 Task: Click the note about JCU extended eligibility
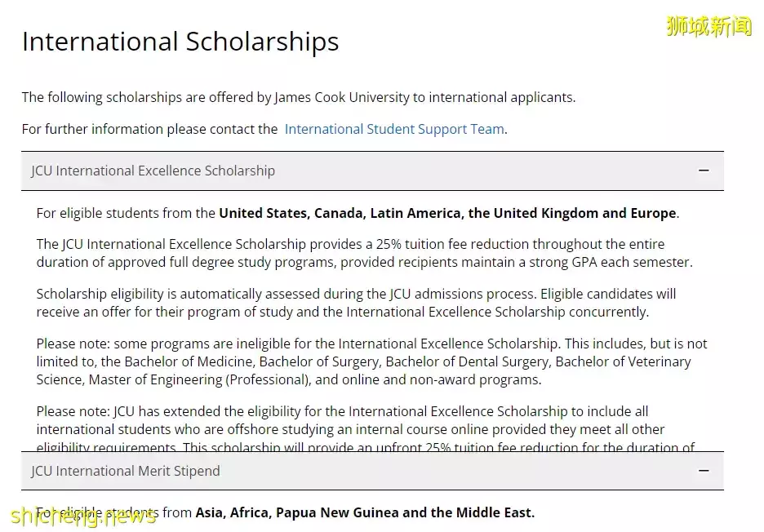click(366, 428)
